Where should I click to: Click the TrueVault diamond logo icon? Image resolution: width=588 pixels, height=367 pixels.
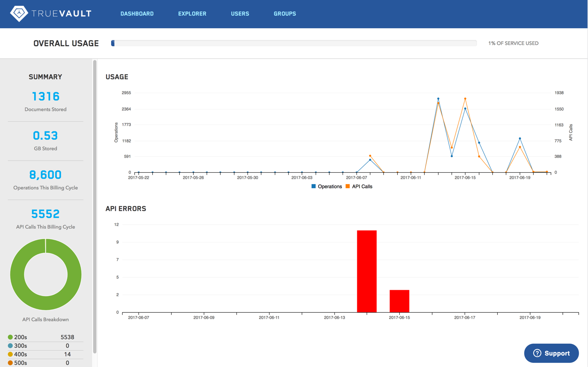coord(19,13)
